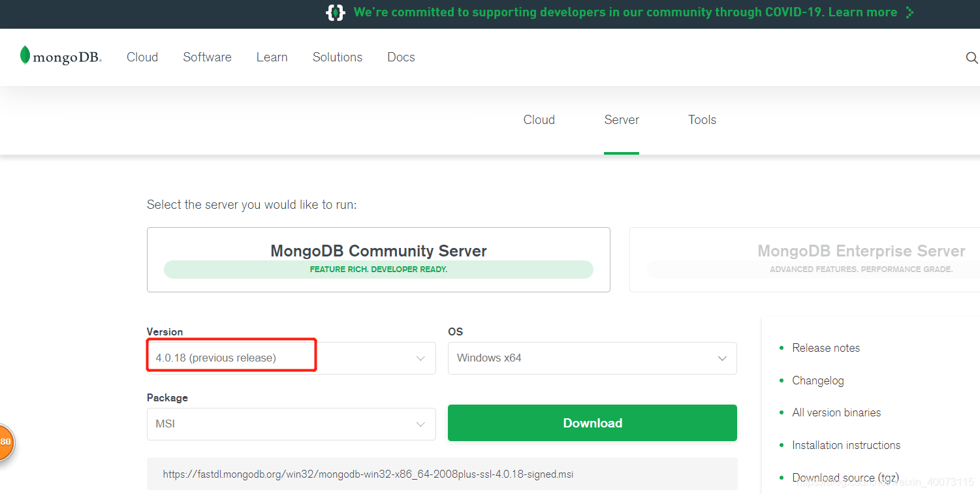
Task: Open the OS dropdown showing Windows x64
Action: click(x=592, y=358)
